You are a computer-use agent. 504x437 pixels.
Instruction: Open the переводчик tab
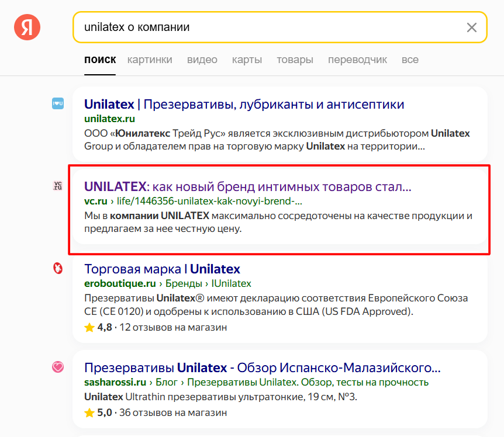point(357,60)
